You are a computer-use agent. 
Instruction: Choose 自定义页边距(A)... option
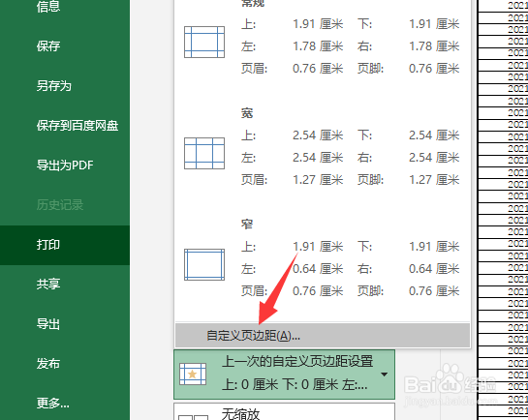click(323, 335)
